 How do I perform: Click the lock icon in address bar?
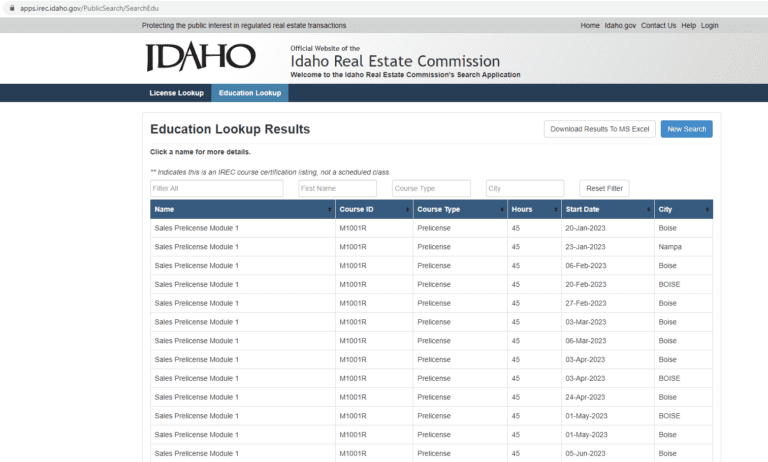coord(10,7)
